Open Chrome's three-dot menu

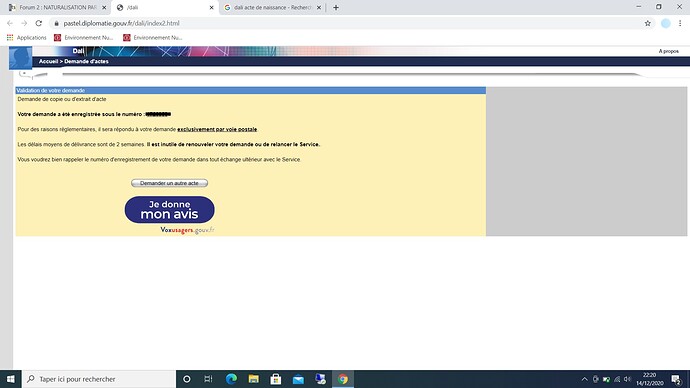pos(680,23)
